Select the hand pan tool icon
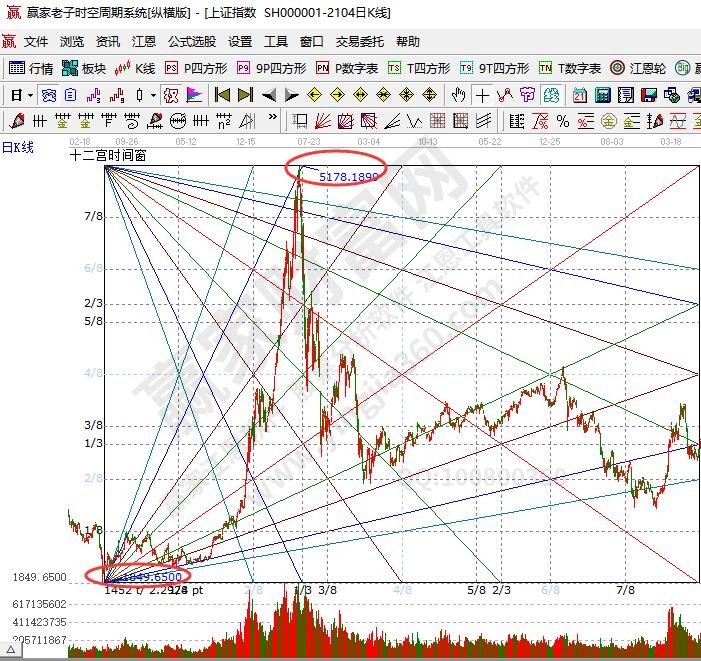 458,95
